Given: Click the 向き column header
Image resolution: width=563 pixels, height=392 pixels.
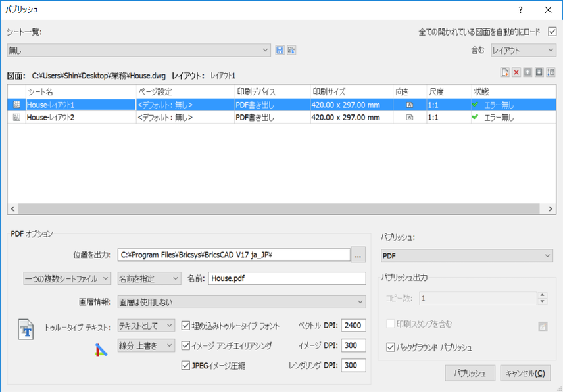Looking at the screenshot, I should tap(410, 92).
